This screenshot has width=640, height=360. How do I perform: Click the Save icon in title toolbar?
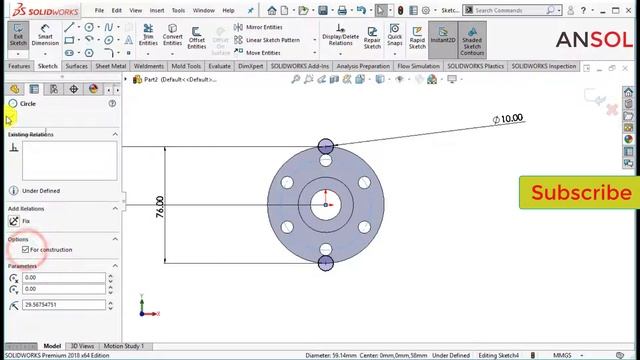point(323,10)
